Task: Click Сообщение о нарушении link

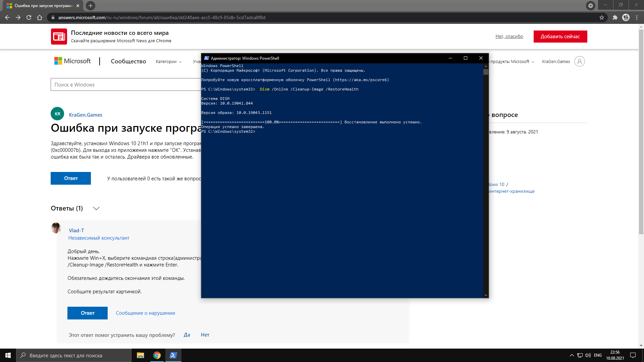Action: [145, 313]
